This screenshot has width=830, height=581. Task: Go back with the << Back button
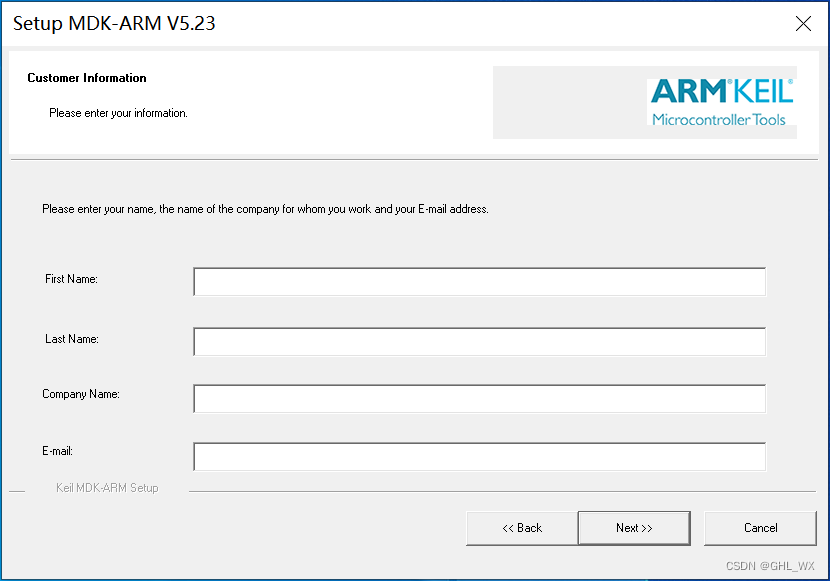pos(522,528)
